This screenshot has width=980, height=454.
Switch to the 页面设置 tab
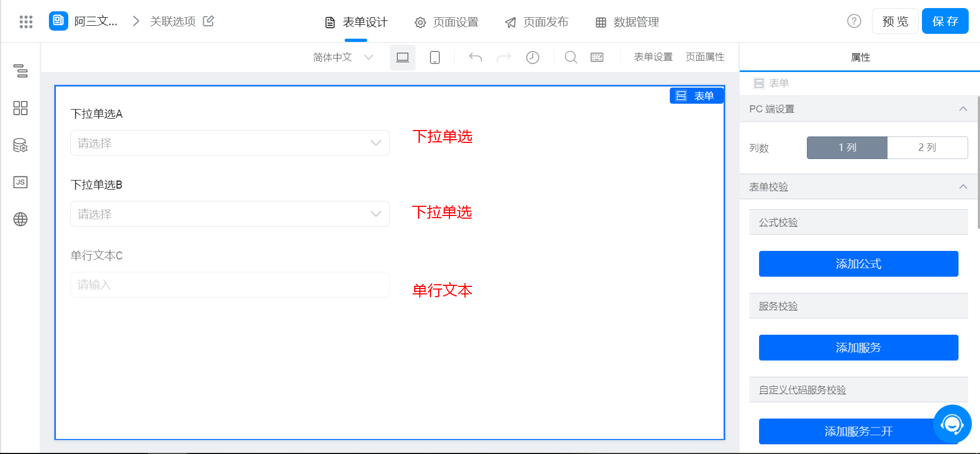[x=446, y=22]
